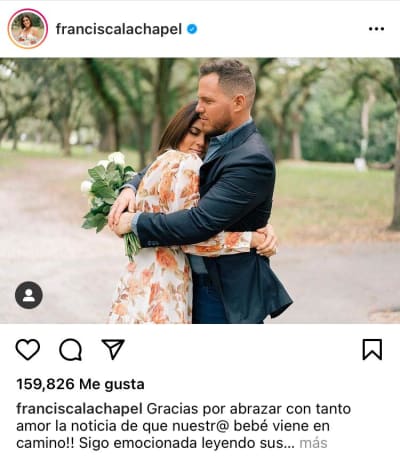Click the white flower bouquet in the photo
The height and width of the screenshot is (458, 400).
pos(107,192)
